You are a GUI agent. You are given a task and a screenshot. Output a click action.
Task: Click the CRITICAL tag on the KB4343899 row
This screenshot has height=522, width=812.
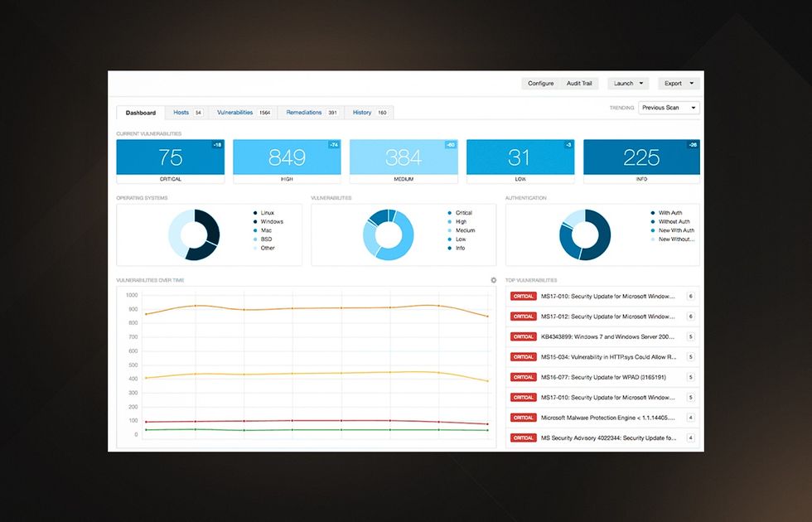[x=523, y=336]
